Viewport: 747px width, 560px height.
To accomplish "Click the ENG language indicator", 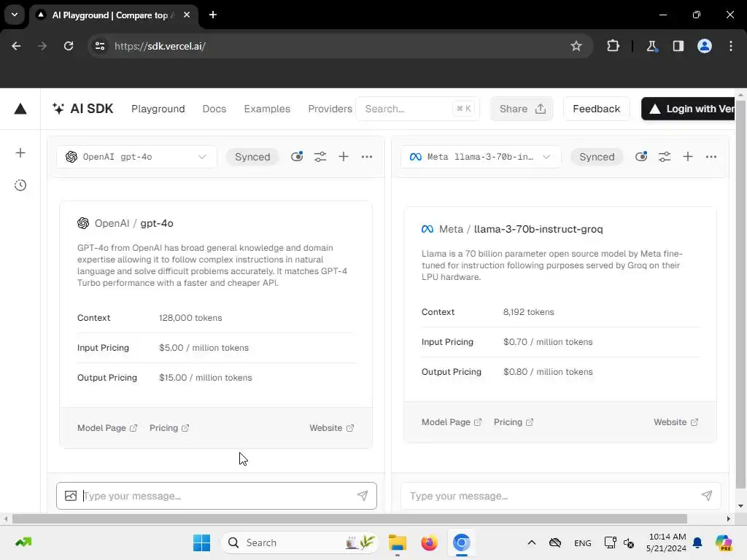I will coord(583,542).
